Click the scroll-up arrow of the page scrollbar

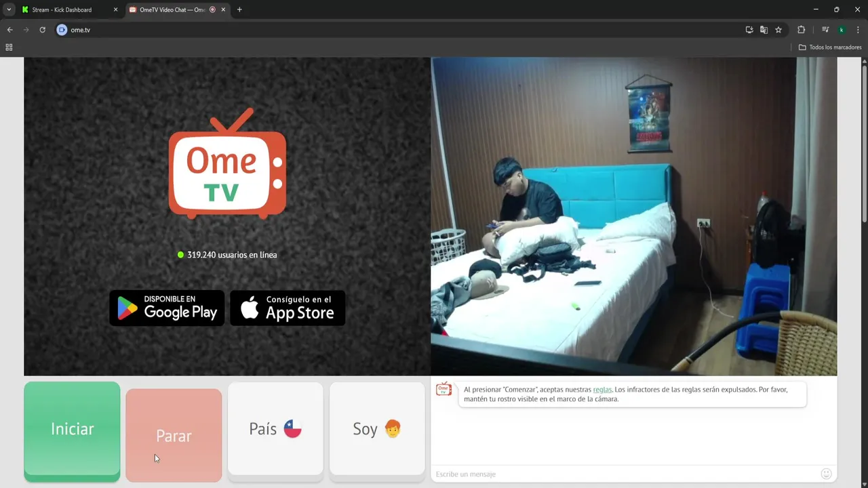pos(865,61)
